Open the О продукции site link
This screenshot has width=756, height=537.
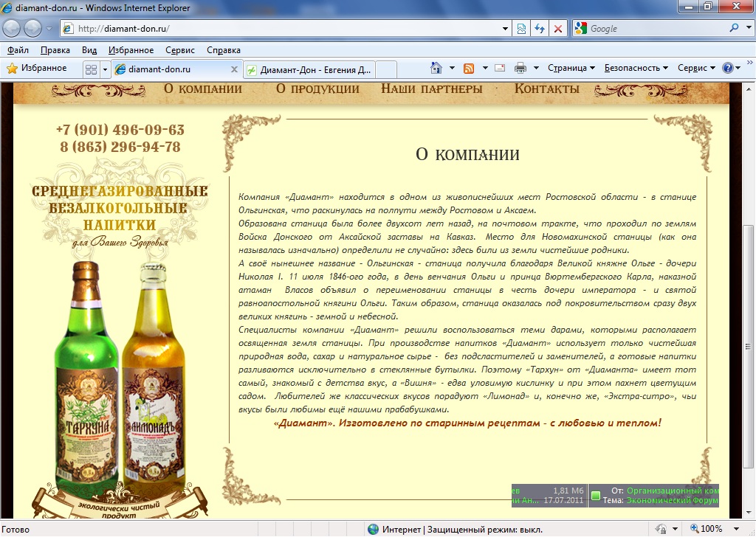pyautogui.click(x=317, y=89)
